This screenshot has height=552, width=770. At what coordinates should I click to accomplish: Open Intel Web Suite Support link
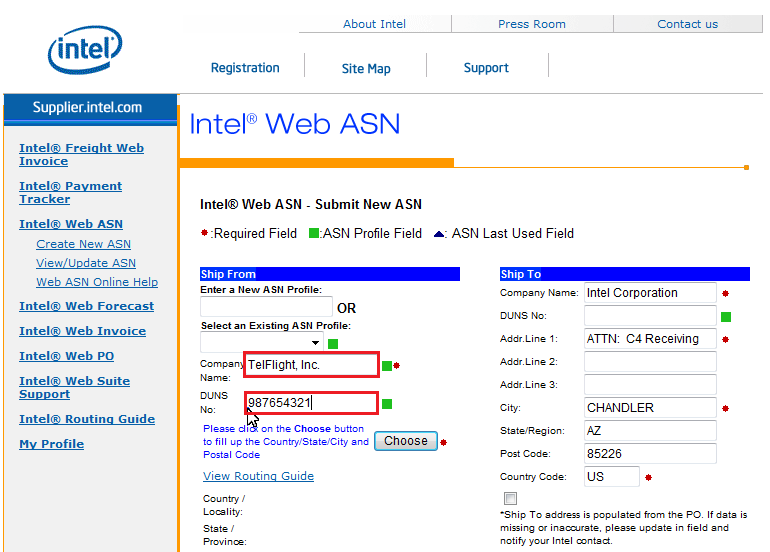(x=75, y=387)
